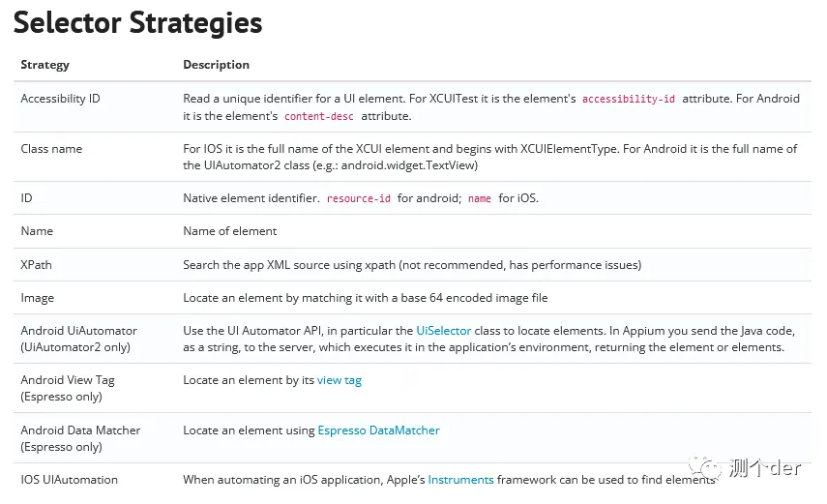
Task: Select the Class name strategy cell
Action: coord(51,149)
